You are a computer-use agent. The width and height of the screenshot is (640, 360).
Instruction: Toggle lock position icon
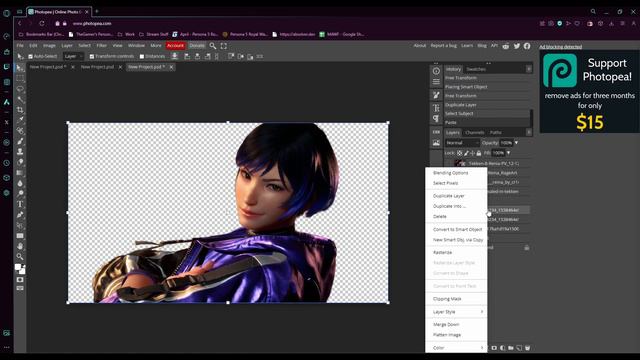(x=472, y=153)
